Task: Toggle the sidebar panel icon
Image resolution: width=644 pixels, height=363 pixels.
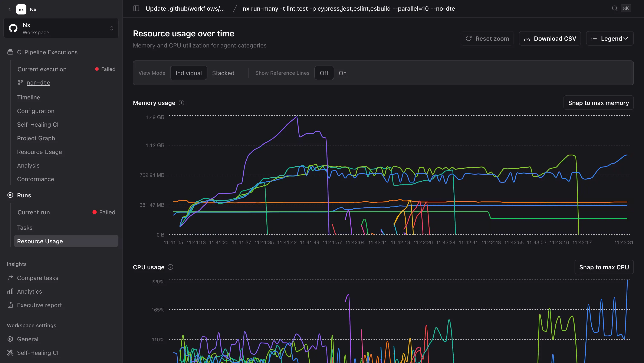Action: [x=136, y=9]
